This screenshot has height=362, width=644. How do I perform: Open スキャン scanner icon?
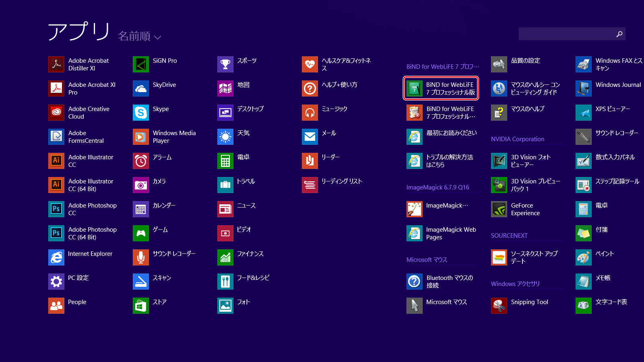point(141,282)
